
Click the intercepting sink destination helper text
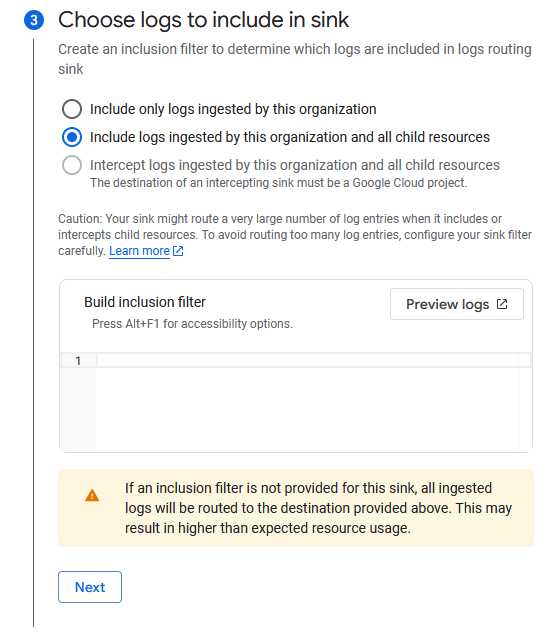pyautogui.click(x=279, y=183)
